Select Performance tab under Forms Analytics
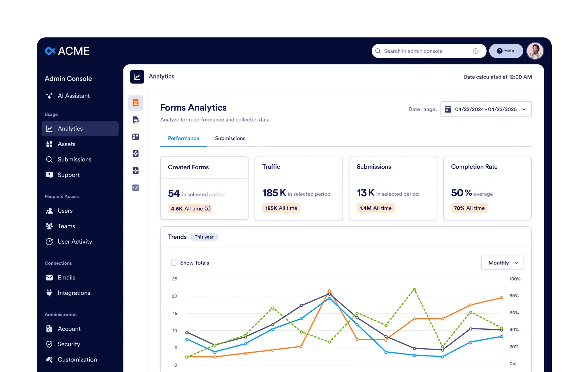 [183, 138]
